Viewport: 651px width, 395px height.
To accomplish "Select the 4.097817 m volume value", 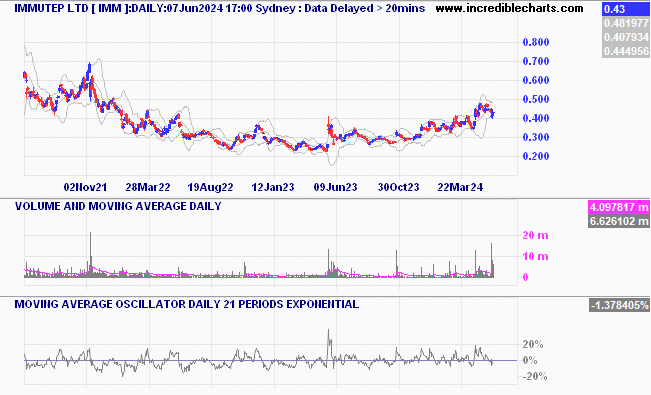I will pos(619,207).
